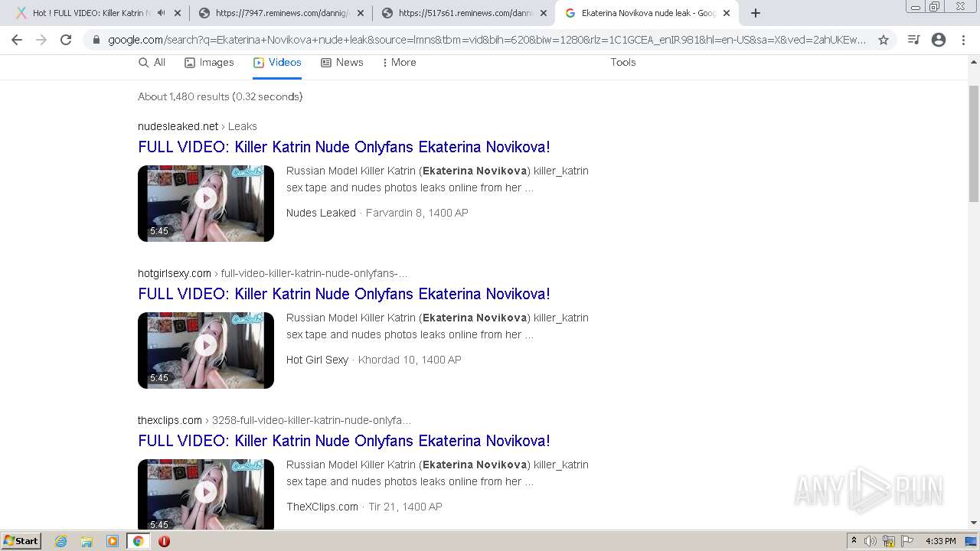Click the hotgirlsexy.com video thumbnail
Screen dimensions: 980x551
click(206, 350)
